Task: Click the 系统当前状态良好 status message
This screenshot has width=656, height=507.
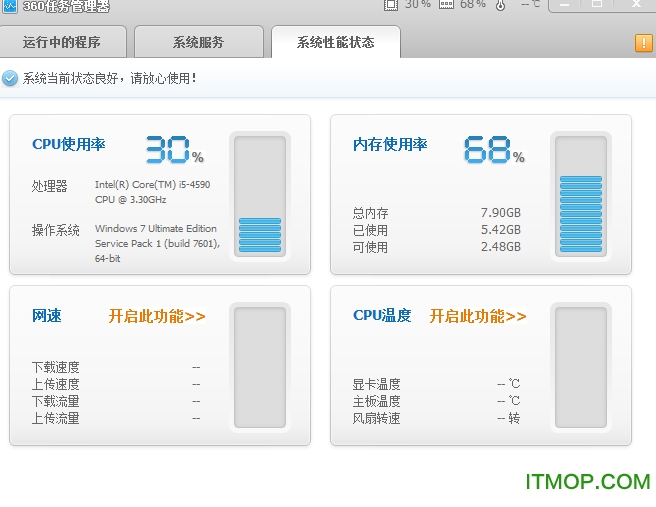Action: click(x=109, y=78)
